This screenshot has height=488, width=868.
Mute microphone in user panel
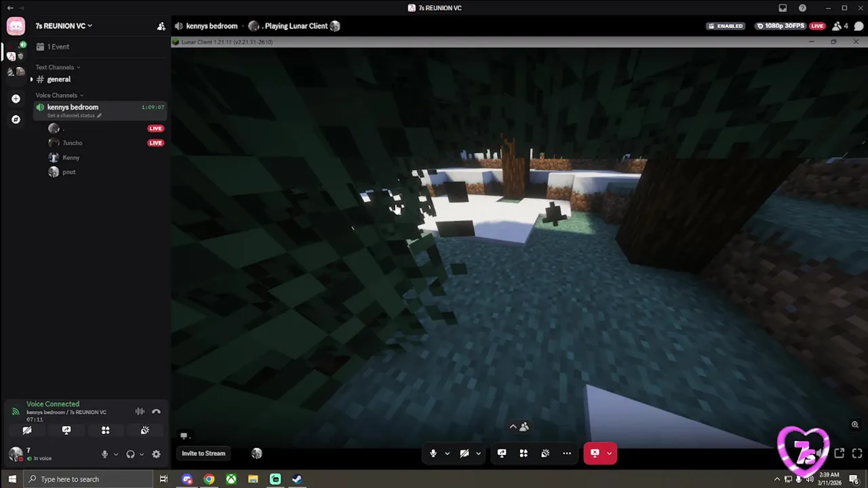(x=104, y=454)
